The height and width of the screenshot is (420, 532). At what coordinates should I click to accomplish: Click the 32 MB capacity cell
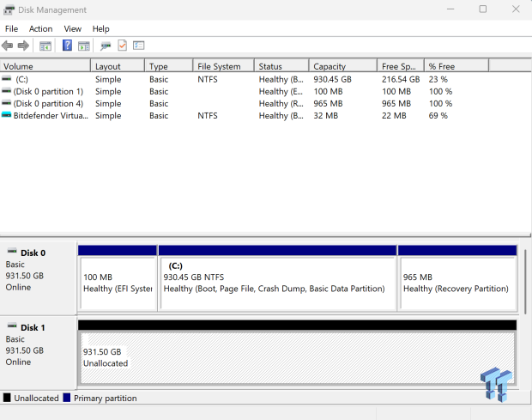[x=326, y=116]
